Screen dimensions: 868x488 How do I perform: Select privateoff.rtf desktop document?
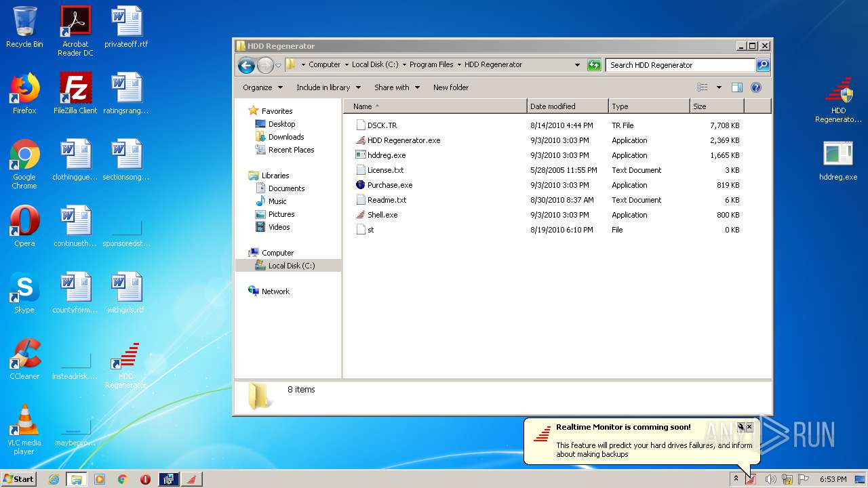126,27
